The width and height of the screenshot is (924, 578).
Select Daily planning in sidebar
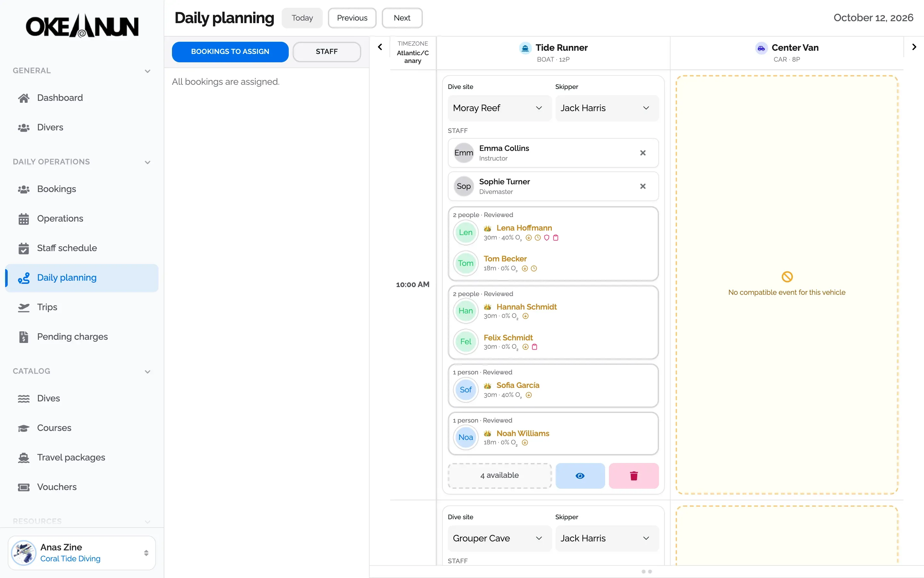tap(82, 278)
